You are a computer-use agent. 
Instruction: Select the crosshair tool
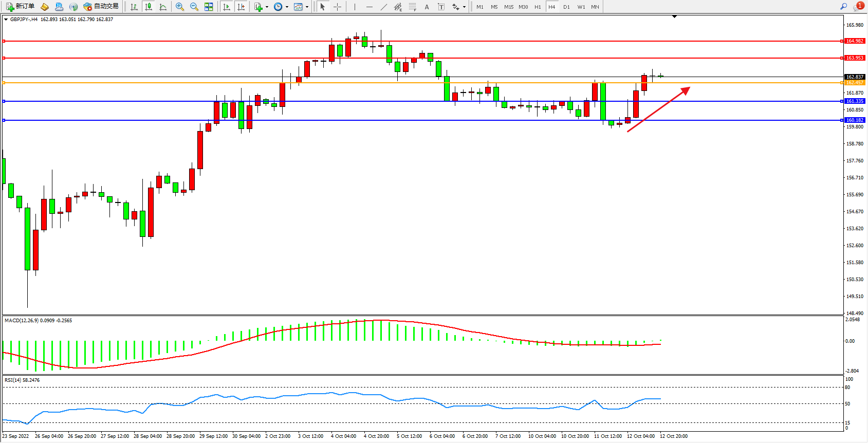click(x=337, y=7)
